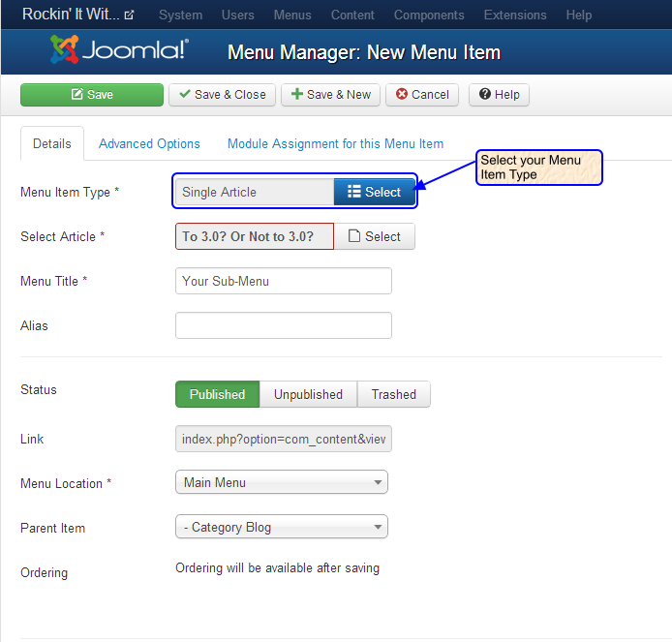This screenshot has width=672, height=642.
Task: Open the Help toolbar button
Action: pos(499,95)
